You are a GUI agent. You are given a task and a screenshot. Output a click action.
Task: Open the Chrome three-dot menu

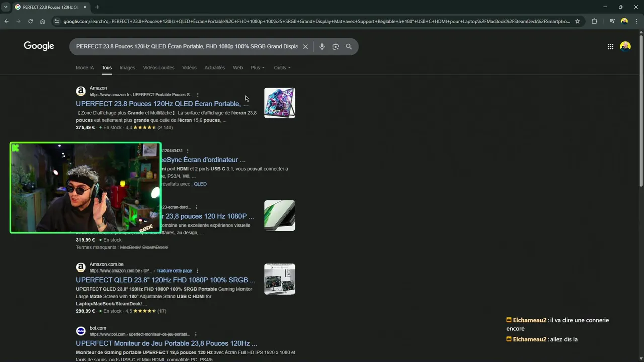coord(637,21)
